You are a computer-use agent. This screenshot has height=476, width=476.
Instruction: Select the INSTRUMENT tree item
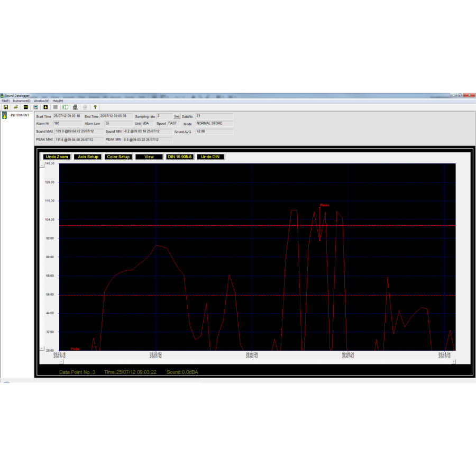tap(19, 115)
